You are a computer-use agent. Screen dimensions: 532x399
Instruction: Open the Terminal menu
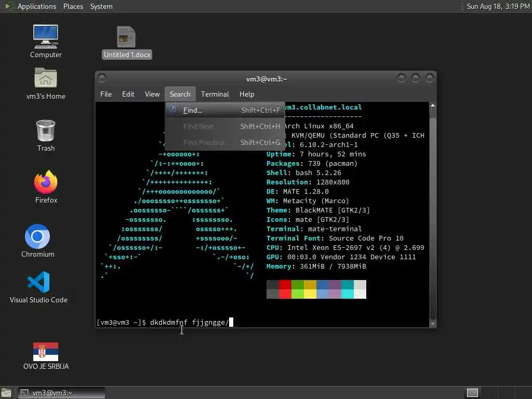click(x=215, y=95)
